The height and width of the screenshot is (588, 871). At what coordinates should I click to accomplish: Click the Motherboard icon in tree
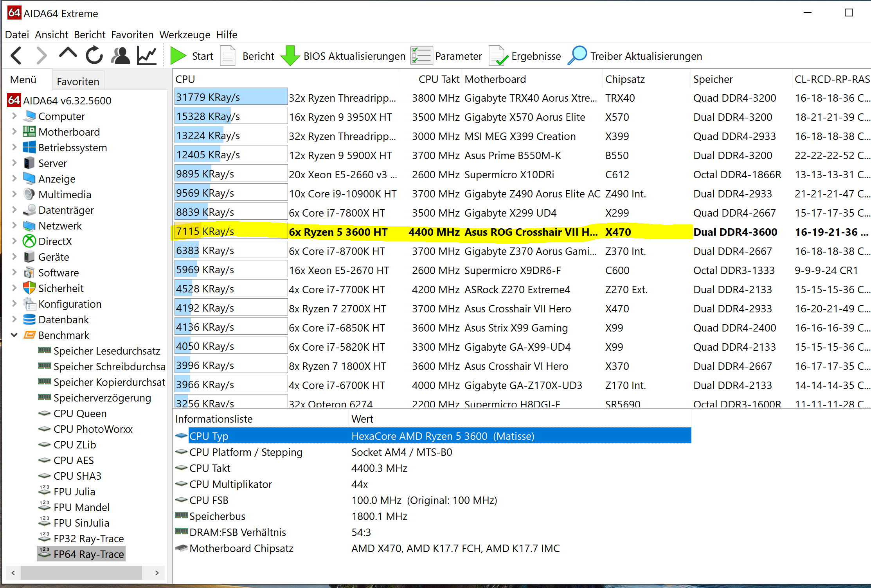pos(29,132)
